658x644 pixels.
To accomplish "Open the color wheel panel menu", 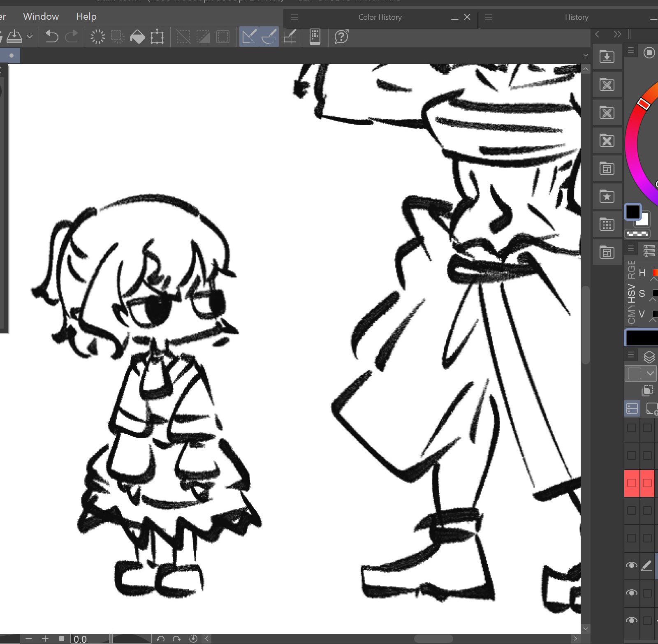I will tap(631, 51).
